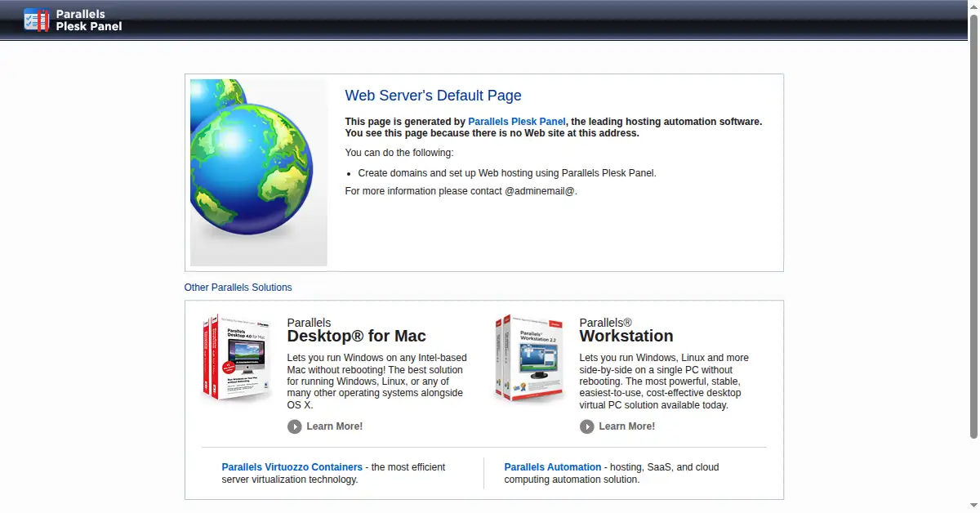The height and width of the screenshot is (513, 980).
Task: Click the Workstation product heading
Action: (x=626, y=336)
